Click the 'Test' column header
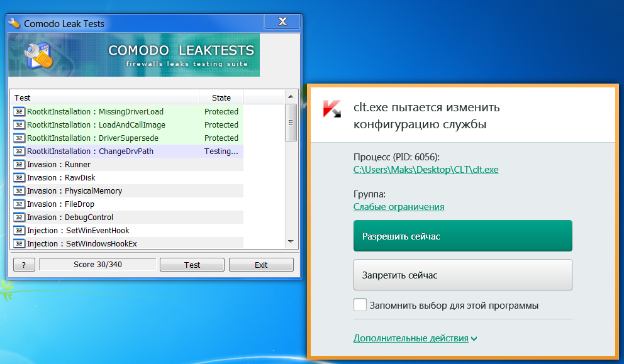The image size is (624, 364). pyautogui.click(x=104, y=97)
